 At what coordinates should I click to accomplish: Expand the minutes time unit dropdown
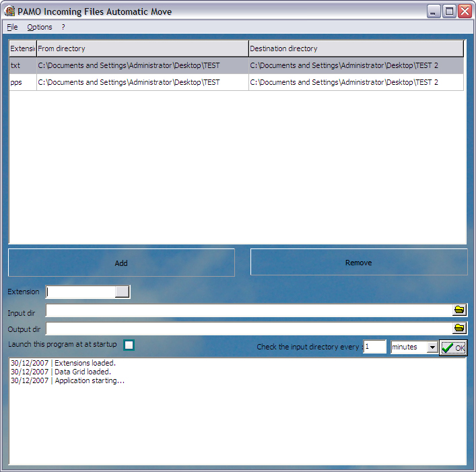(432, 347)
